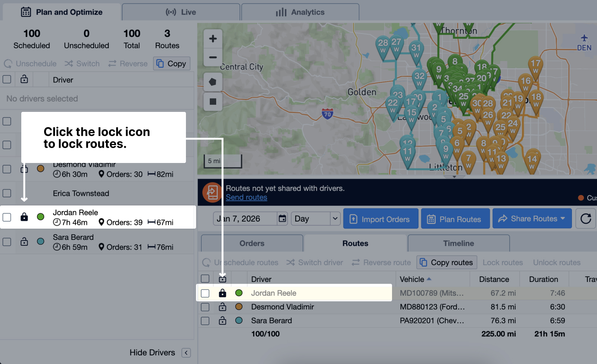Toggle select-all checkbox in Driver panel header
Screen dimensions: 597x364
pos(7,79)
